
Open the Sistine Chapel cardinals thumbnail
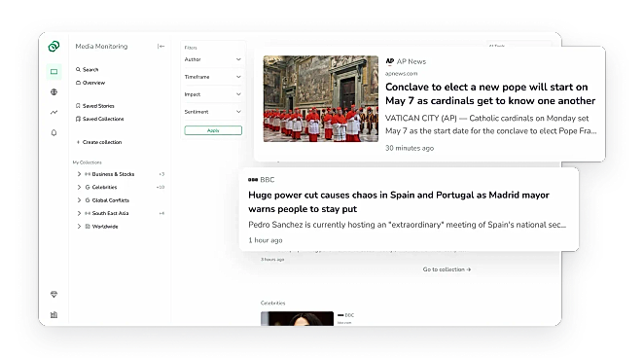(321, 99)
